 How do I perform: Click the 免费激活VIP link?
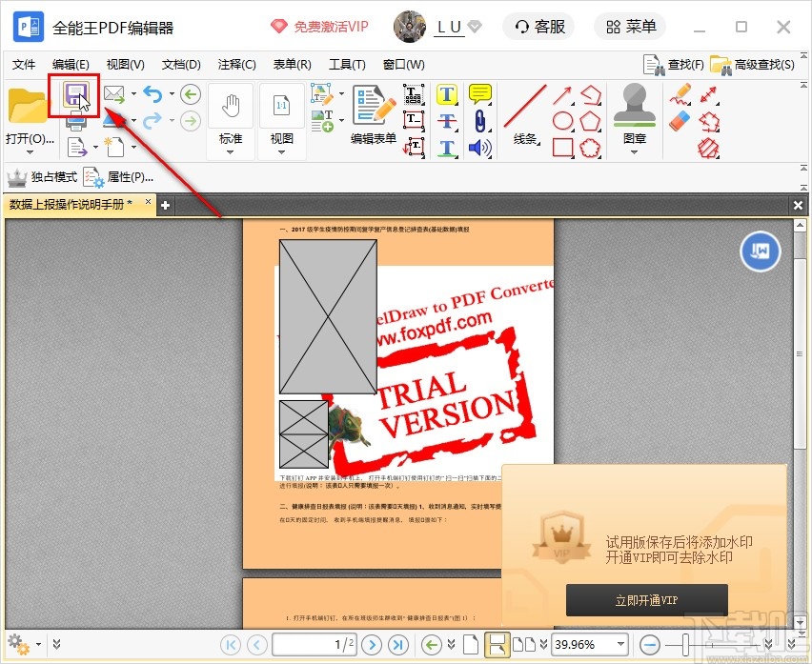click(x=319, y=27)
